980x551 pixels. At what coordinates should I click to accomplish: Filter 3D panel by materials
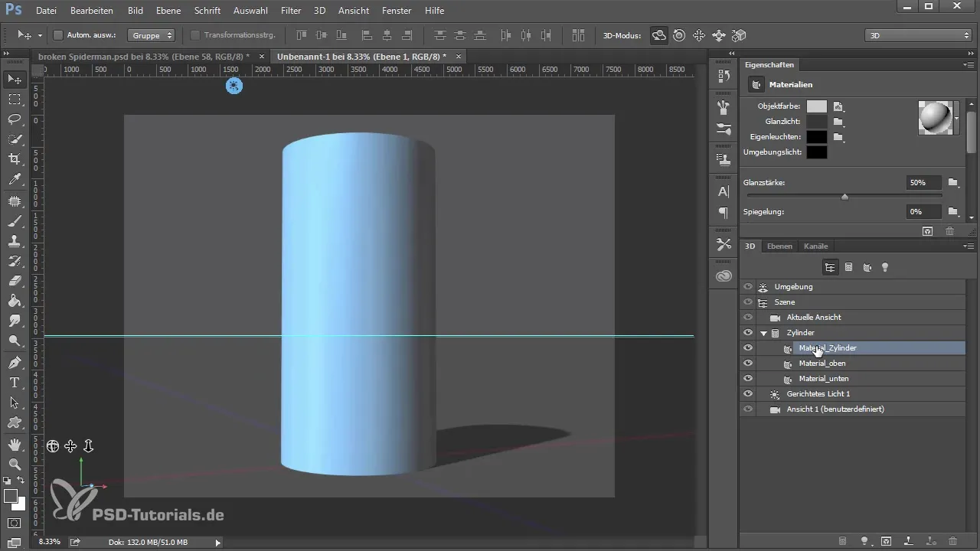[x=867, y=267]
